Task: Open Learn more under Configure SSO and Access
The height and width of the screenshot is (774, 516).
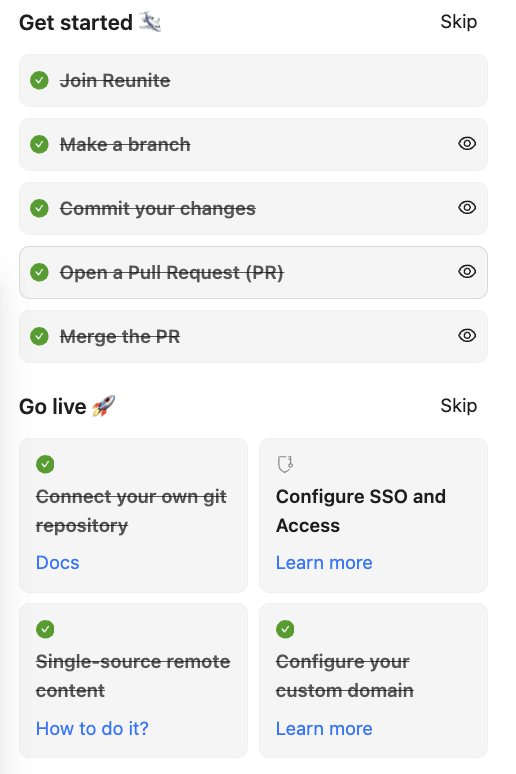Action: point(324,563)
